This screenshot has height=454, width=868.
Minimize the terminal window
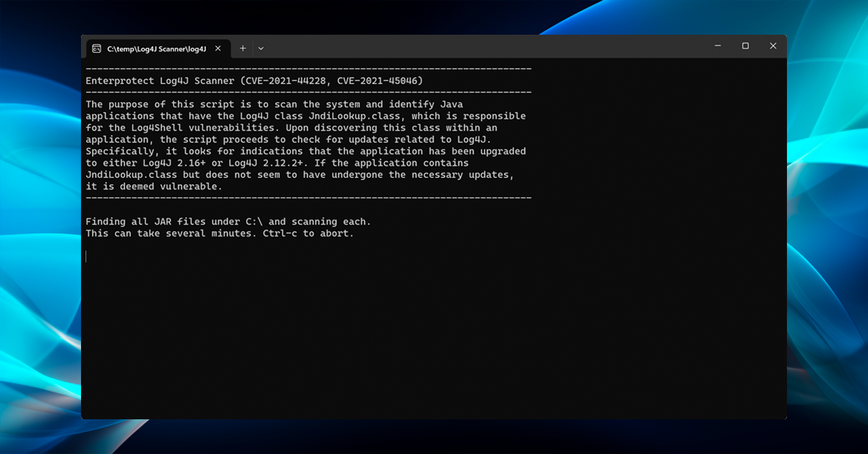click(718, 46)
